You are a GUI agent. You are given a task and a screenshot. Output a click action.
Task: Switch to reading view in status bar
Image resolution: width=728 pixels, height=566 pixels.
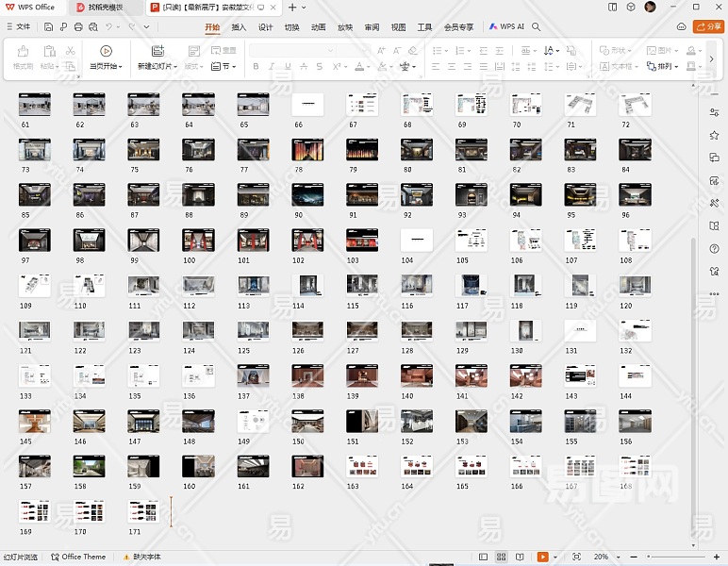[520, 558]
